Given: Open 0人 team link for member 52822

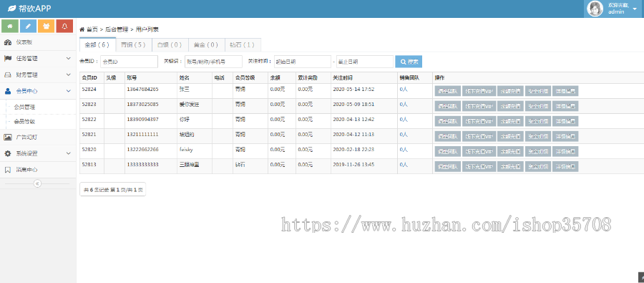Looking at the screenshot, I should coord(404,119).
